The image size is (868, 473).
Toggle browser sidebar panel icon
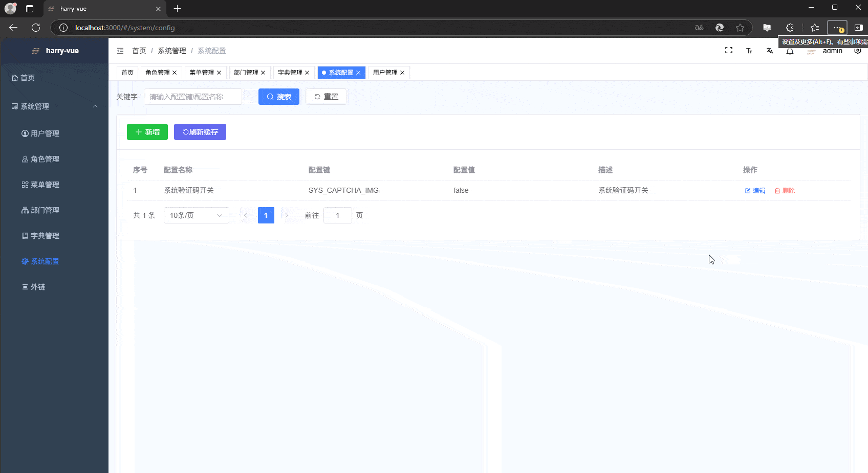[859, 28]
